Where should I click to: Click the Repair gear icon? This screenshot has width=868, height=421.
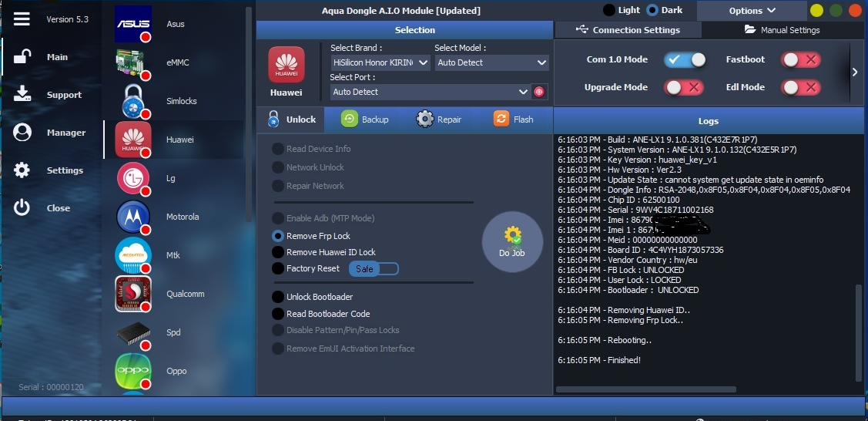(x=424, y=119)
